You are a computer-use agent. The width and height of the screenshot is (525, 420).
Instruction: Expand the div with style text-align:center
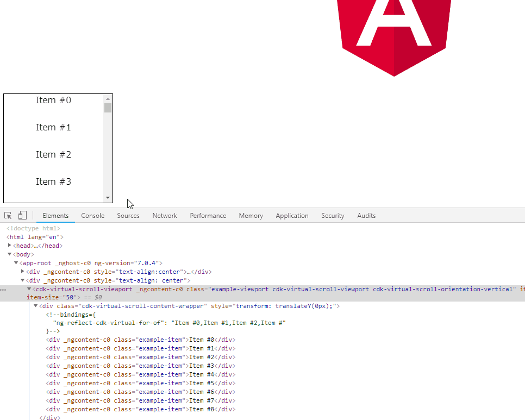pos(23,272)
